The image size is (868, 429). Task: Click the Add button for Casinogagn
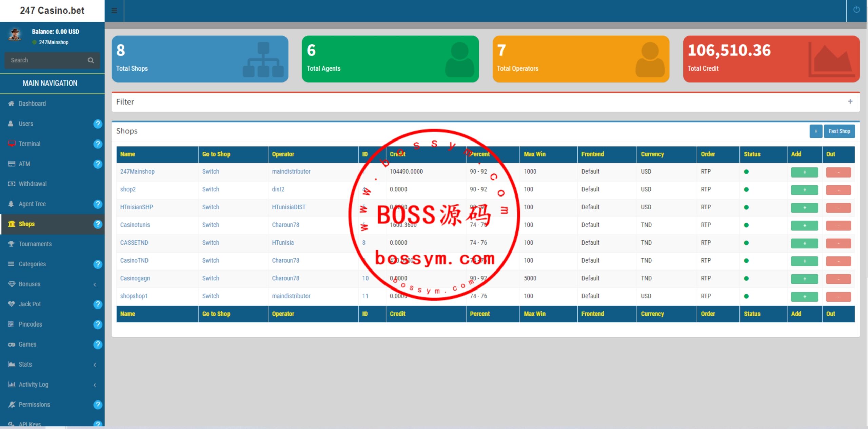click(804, 278)
